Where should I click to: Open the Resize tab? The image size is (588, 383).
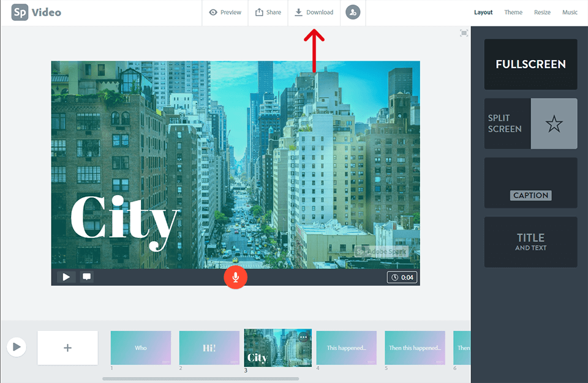542,12
